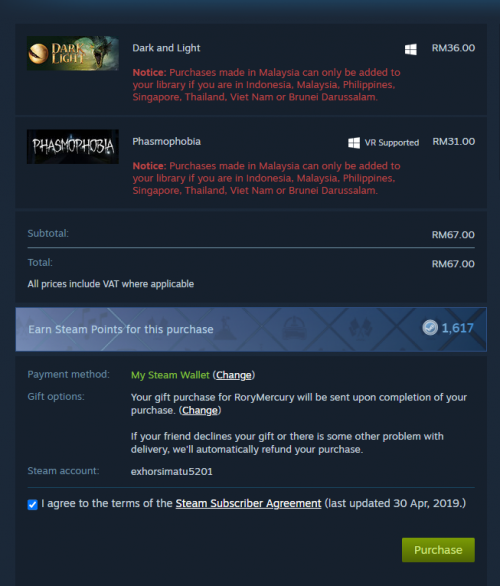The width and height of the screenshot is (500, 586).
Task: Click the RM36.00 price for Dark and Light
Action: (453, 48)
